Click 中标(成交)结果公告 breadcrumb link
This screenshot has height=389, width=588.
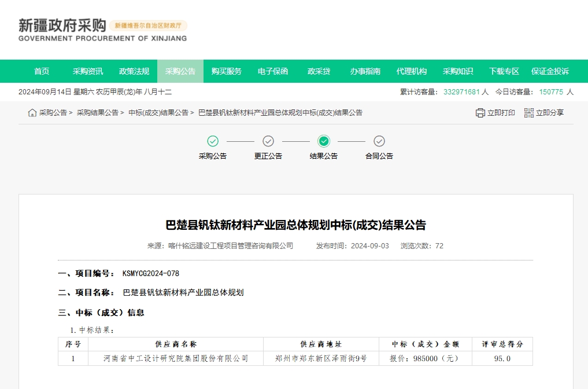(158, 113)
